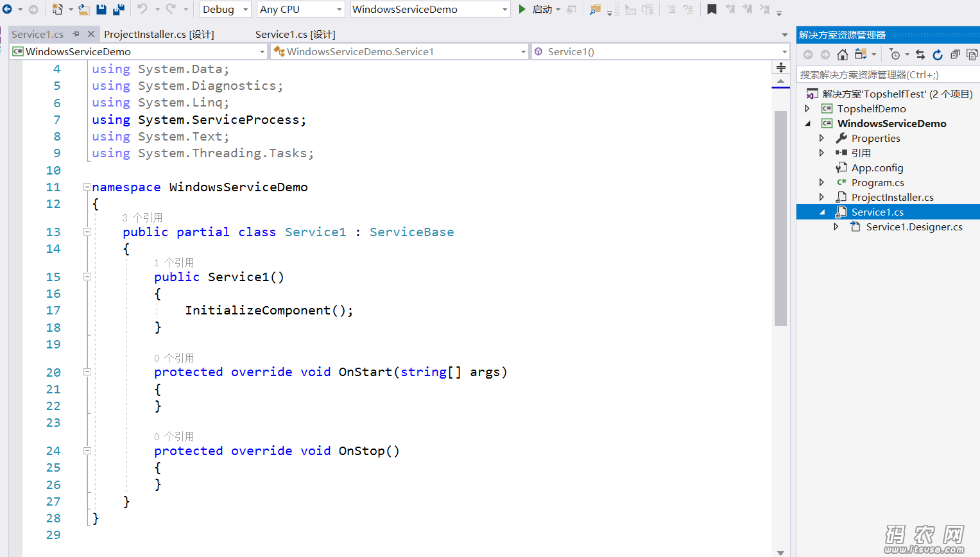Click the Find in Files folder-search icon
Screen dimensions: 980x557
(x=595, y=10)
